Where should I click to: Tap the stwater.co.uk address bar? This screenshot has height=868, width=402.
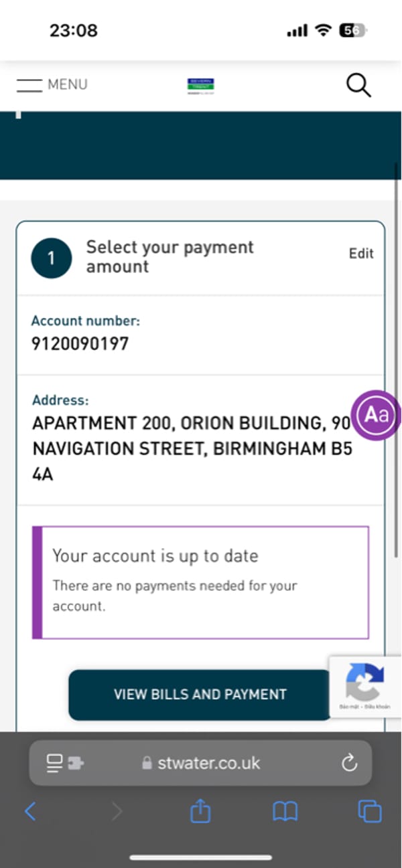click(201, 763)
